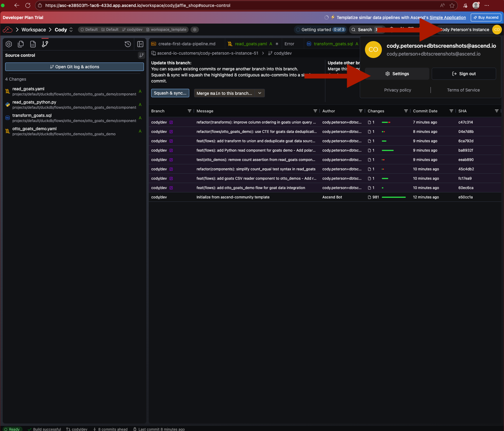Screen dimensions: 504x431
Task: Switch to the Error tab
Action: [x=289, y=44]
